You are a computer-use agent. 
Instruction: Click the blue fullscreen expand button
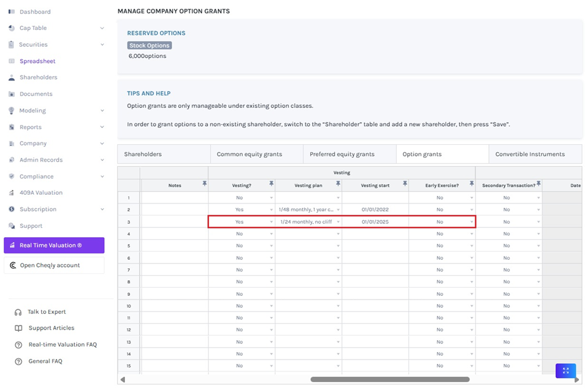(565, 370)
